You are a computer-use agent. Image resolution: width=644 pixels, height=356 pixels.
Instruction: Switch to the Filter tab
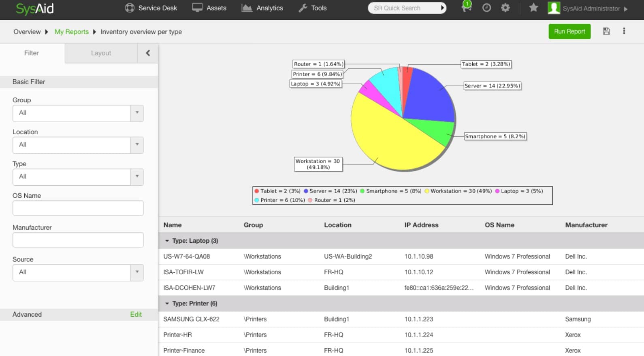click(x=32, y=53)
